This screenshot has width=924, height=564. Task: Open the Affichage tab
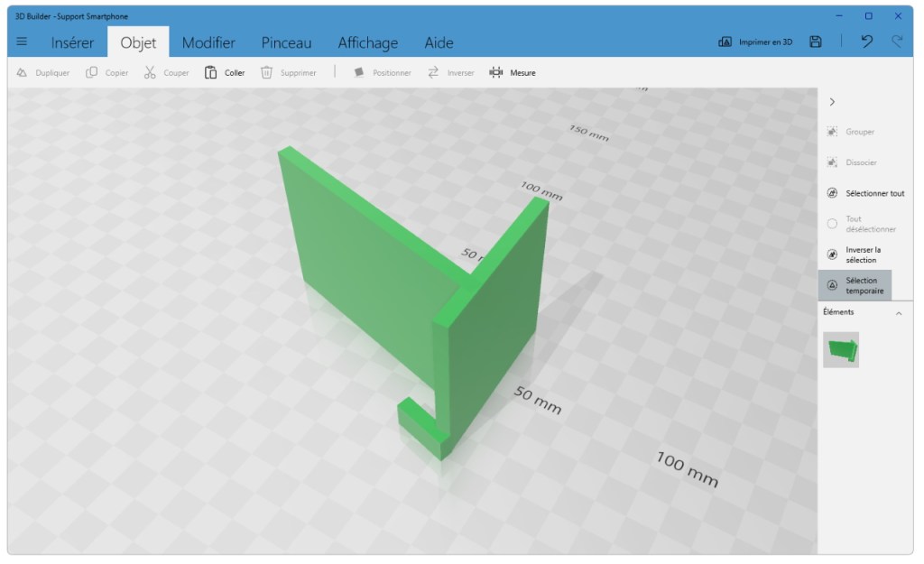click(367, 42)
